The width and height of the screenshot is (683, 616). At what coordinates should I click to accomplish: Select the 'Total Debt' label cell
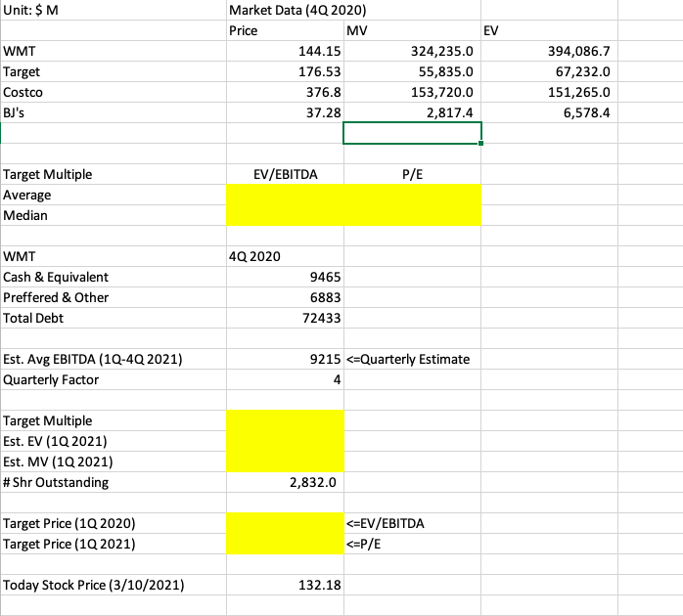114,318
